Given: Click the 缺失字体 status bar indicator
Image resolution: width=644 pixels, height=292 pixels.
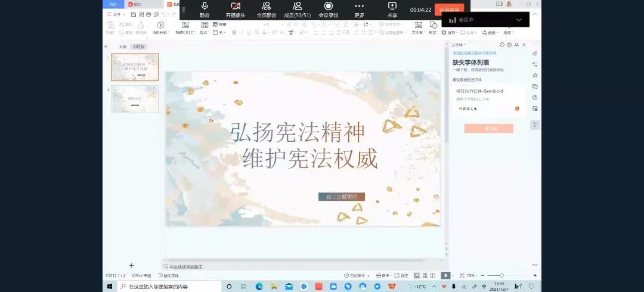Looking at the screenshot, I should point(169,276).
